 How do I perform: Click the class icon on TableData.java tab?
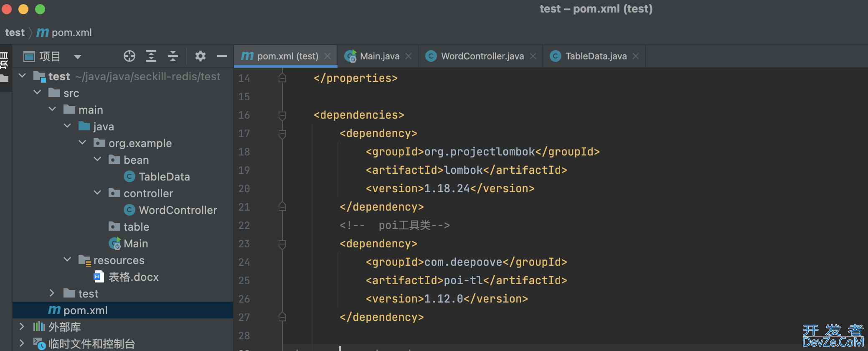(x=556, y=56)
